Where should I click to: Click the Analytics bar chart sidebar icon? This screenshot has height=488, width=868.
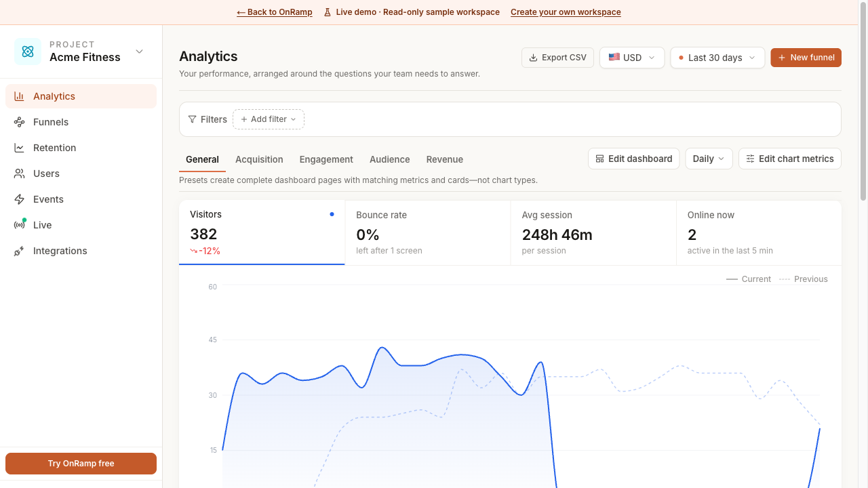pyautogui.click(x=20, y=96)
